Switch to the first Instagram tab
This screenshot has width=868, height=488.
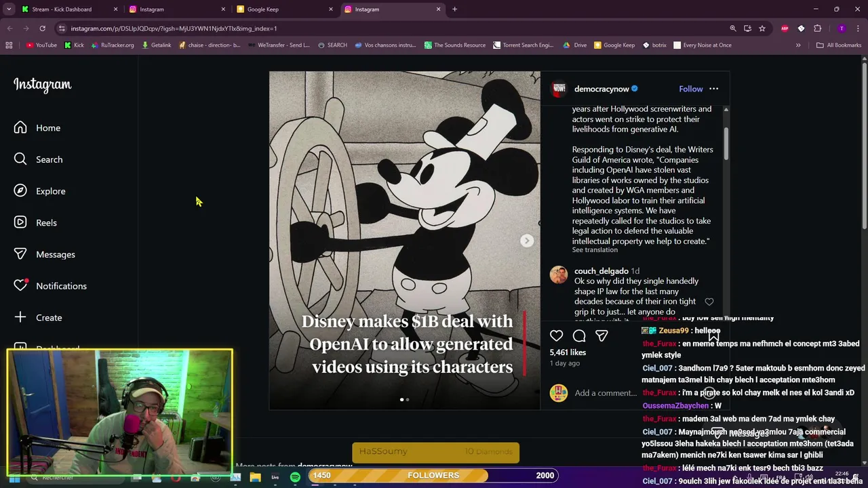[x=177, y=9]
